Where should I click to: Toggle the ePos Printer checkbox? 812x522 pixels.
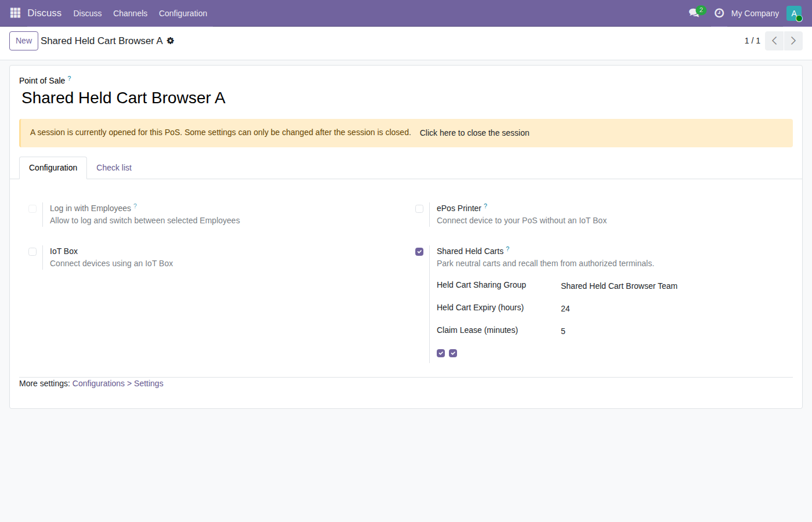click(x=419, y=209)
